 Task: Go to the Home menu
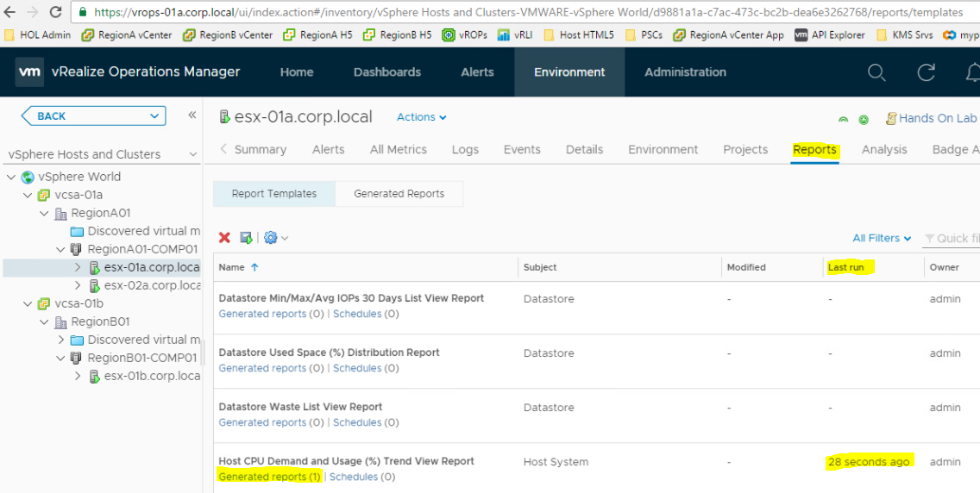(x=297, y=72)
